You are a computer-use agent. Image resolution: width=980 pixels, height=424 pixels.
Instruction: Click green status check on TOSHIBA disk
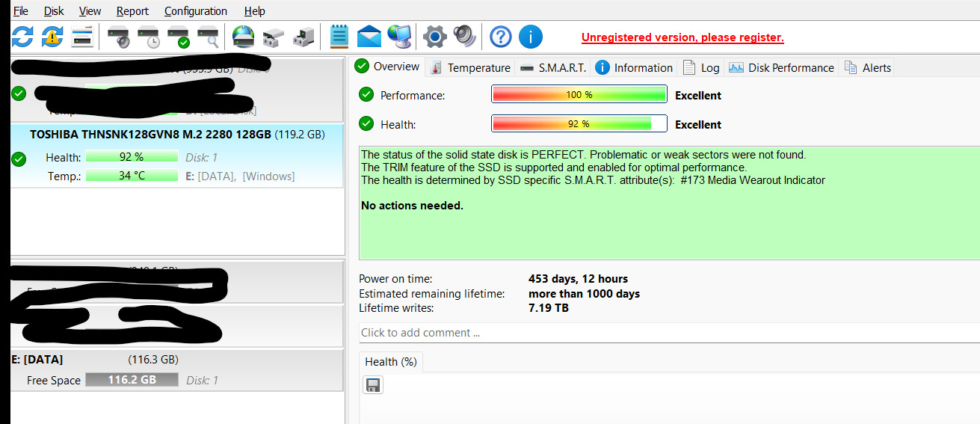pos(19,159)
